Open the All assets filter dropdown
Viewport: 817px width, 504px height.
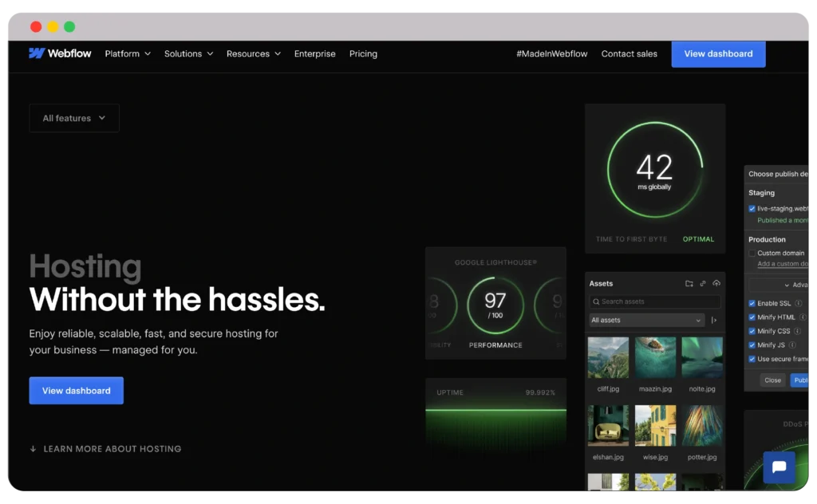coord(646,321)
